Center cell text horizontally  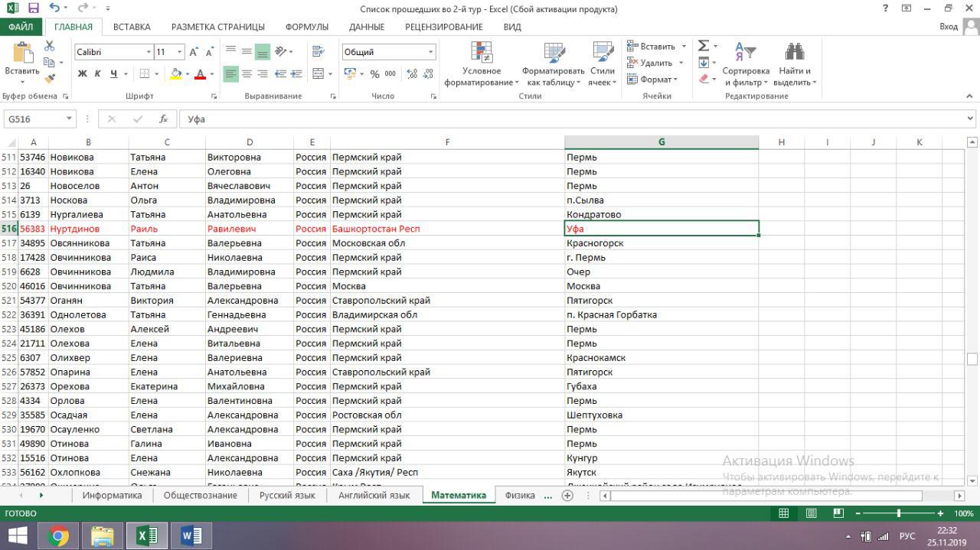point(247,74)
